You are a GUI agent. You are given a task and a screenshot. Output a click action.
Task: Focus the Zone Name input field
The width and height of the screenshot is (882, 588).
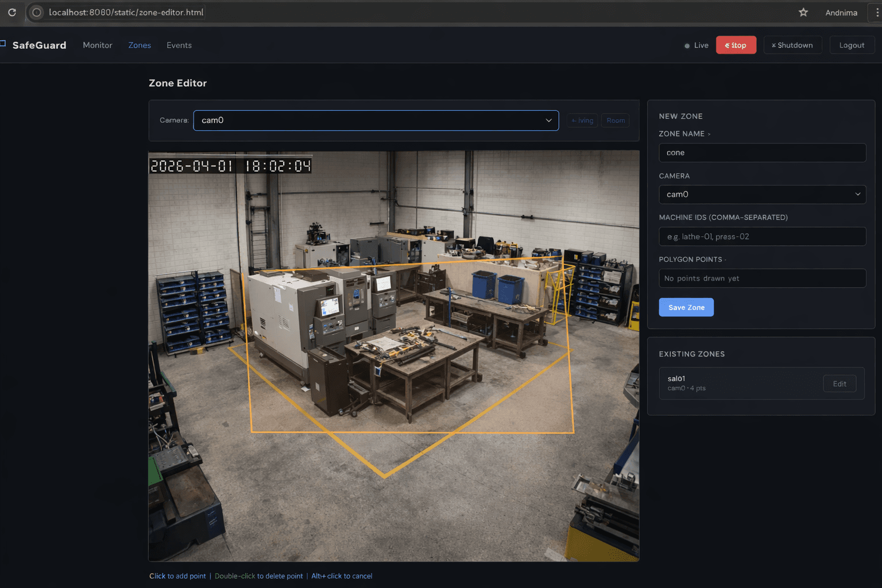tap(762, 153)
